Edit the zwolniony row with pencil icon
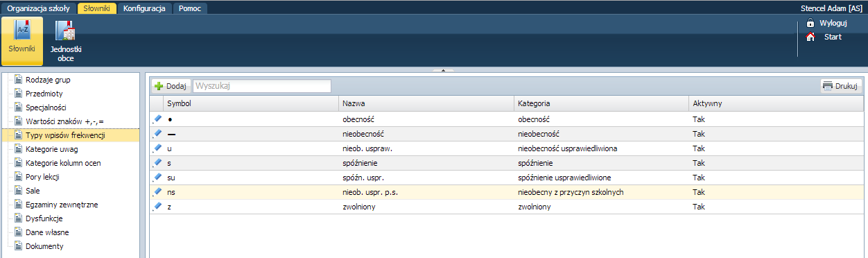The image size is (868, 258). coord(157,206)
